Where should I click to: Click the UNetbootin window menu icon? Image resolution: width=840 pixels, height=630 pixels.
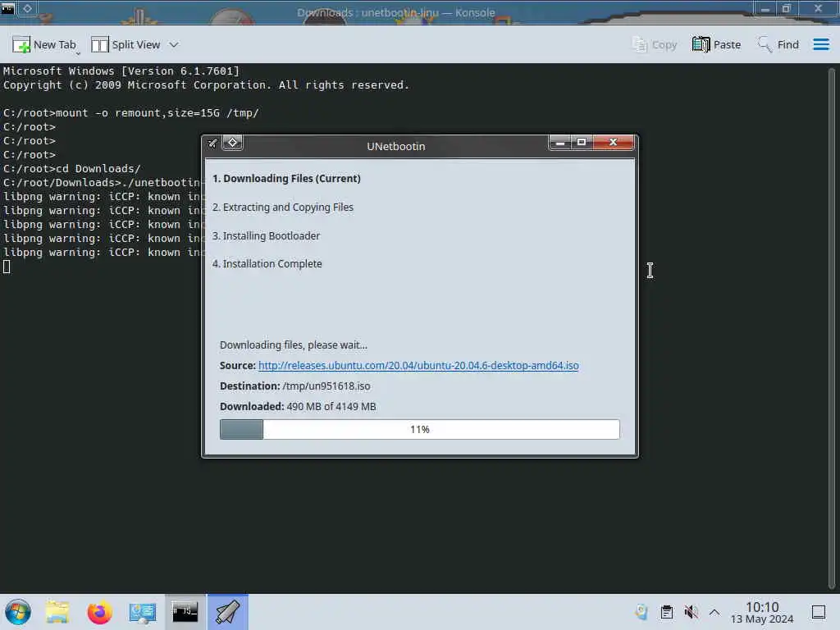(x=212, y=143)
